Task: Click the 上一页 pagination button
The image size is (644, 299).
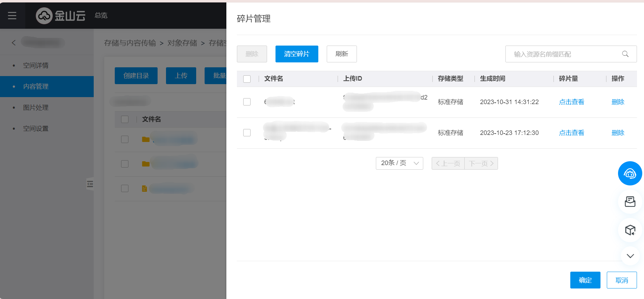Action: (x=448, y=163)
